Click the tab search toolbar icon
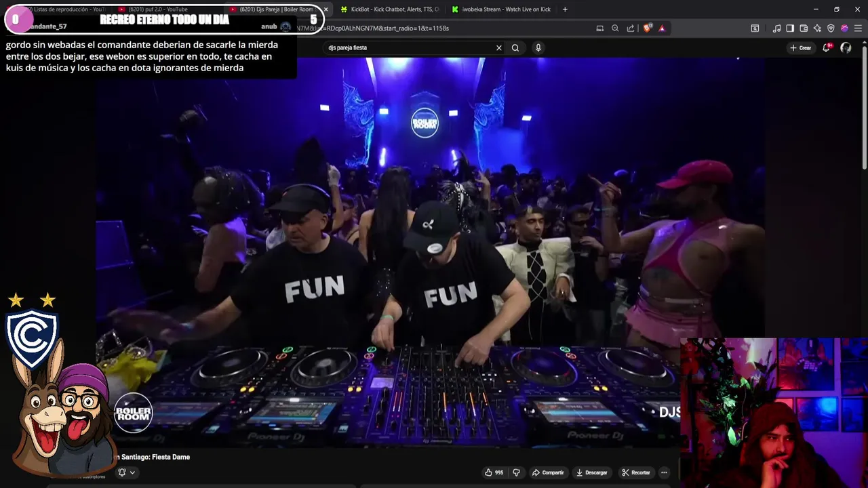This screenshot has width=868, height=488. tap(755, 28)
